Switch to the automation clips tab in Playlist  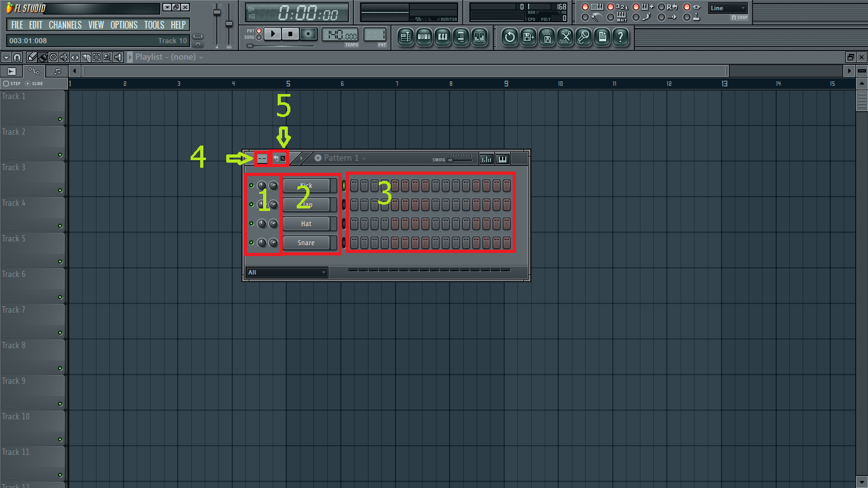pyautogui.click(x=34, y=71)
